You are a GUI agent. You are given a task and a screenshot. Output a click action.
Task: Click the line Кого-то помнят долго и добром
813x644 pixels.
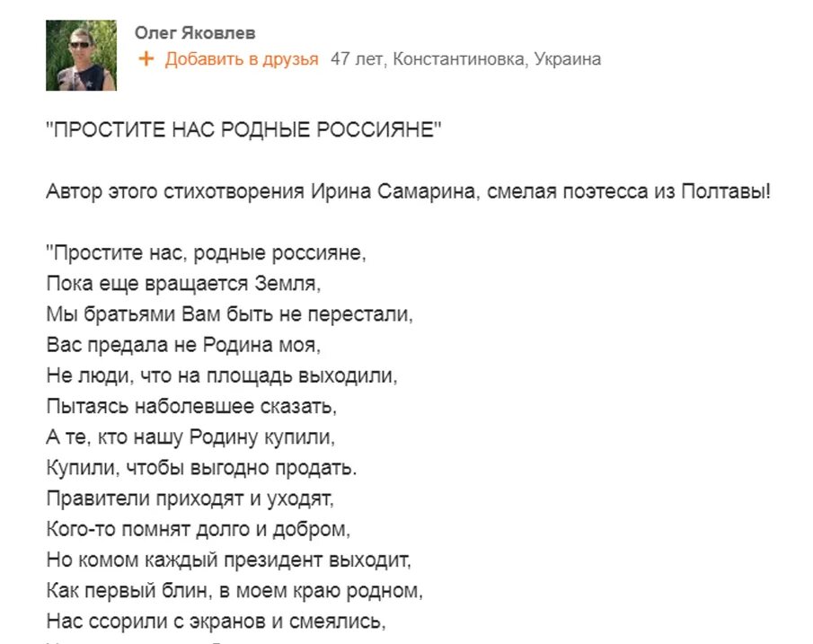199,529
